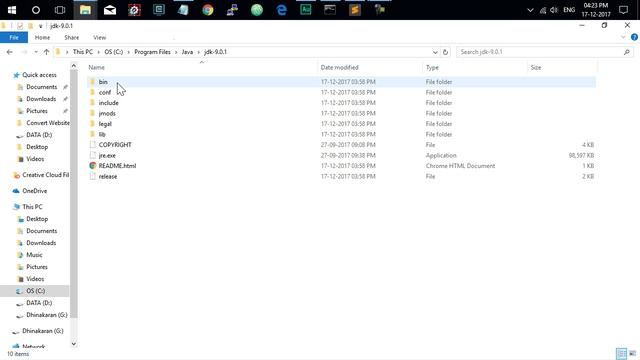Open the File ribbon tab
This screenshot has height=360, width=640.
14,38
